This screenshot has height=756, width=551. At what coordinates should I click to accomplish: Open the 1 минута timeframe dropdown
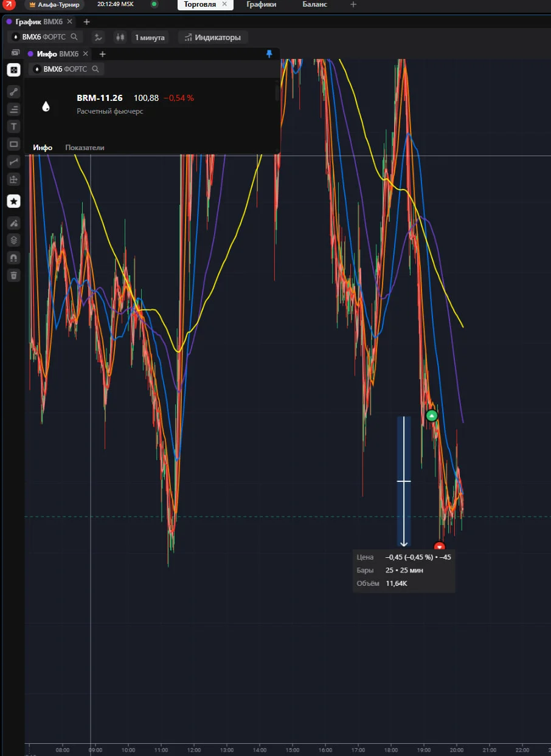pyautogui.click(x=150, y=37)
